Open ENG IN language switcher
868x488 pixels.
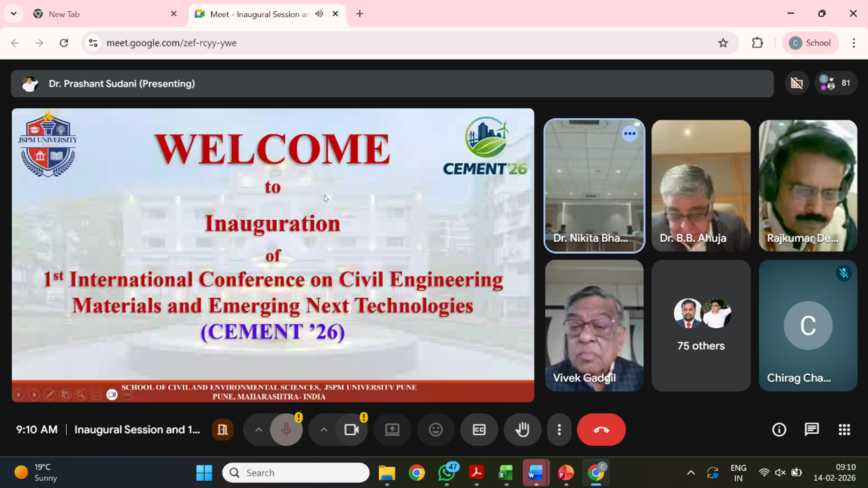tap(738, 473)
